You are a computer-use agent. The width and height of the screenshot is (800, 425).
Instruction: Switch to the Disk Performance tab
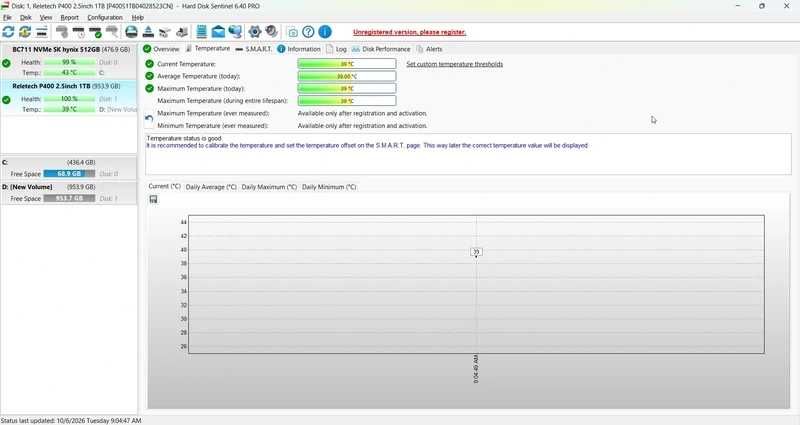(381, 49)
